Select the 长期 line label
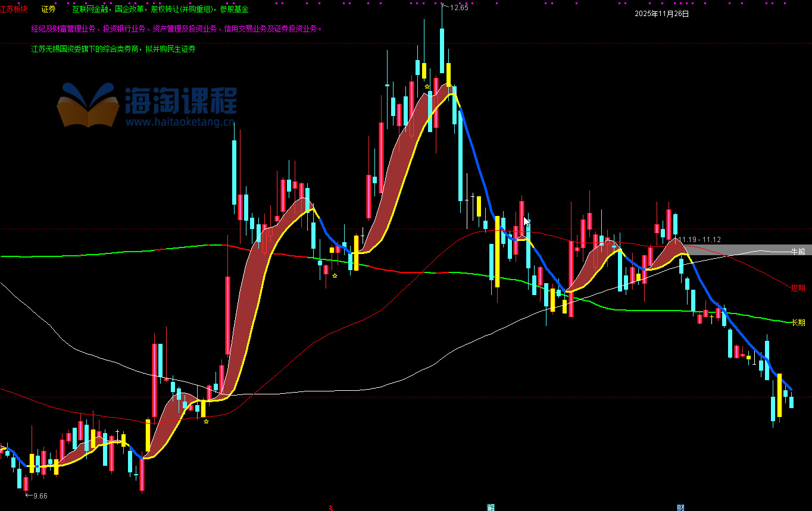Image resolution: width=812 pixels, height=511 pixels. [798, 322]
